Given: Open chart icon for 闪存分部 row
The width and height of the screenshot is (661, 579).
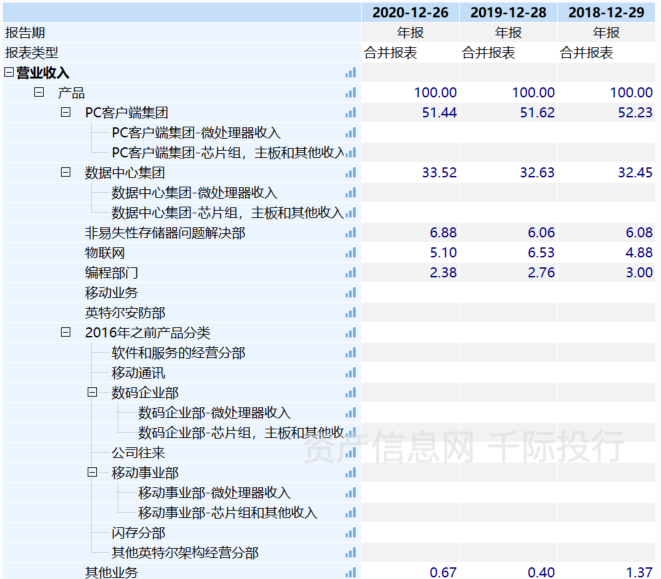Looking at the screenshot, I should [350, 533].
